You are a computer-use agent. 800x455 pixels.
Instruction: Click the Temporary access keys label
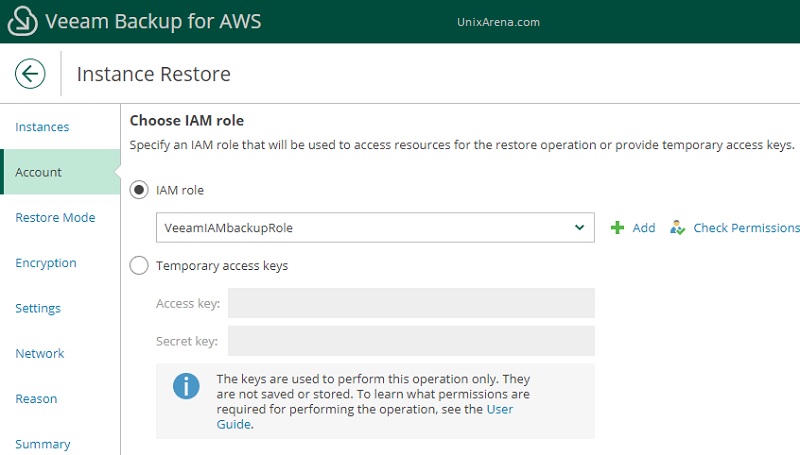pyautogui.click(x=222, y=266)
